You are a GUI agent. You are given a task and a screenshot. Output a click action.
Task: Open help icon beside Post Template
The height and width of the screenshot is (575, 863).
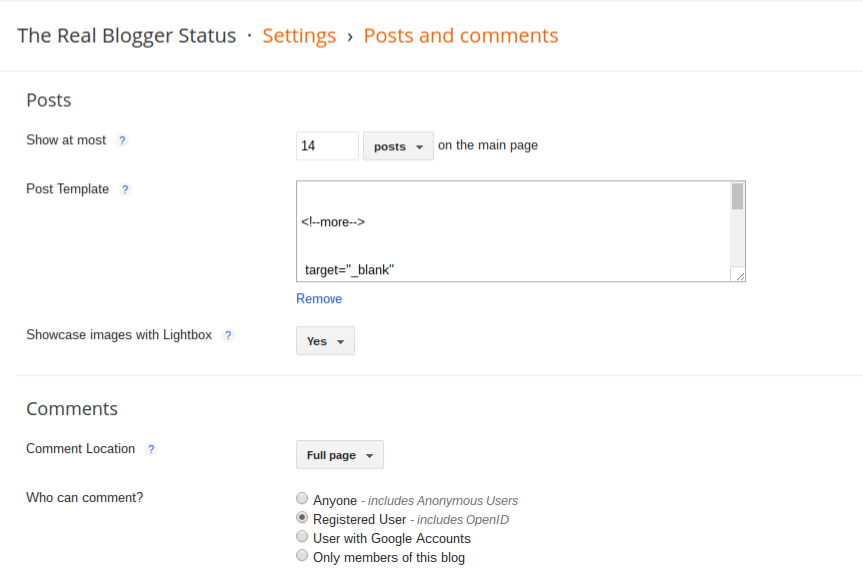click(125, 189)
